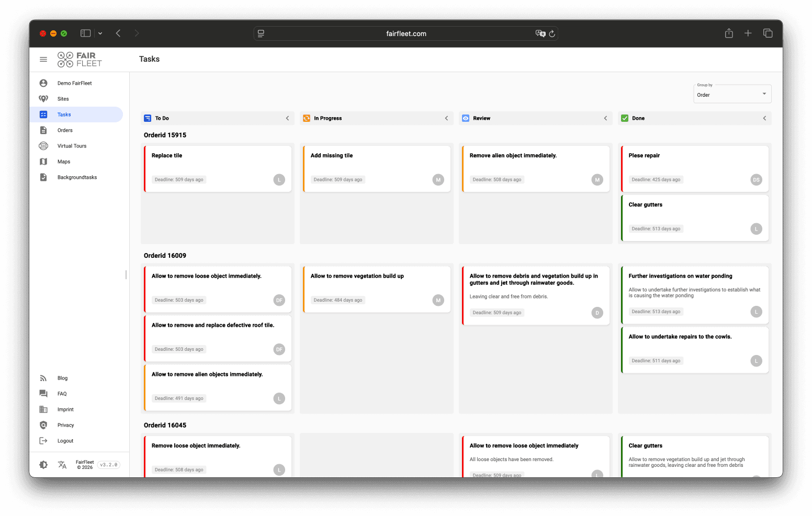812x516 pixels.
Task: Select the Tasks menu item
Action: (64, 114)
